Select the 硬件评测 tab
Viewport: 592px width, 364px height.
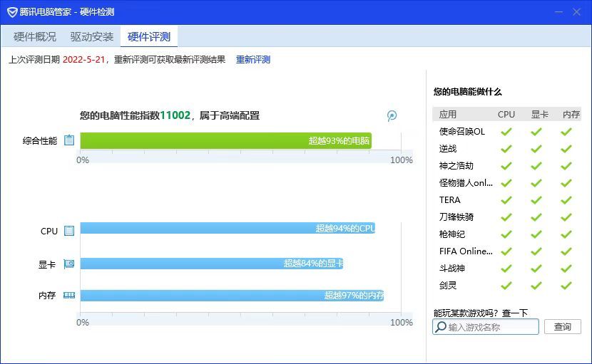[149, 36]
